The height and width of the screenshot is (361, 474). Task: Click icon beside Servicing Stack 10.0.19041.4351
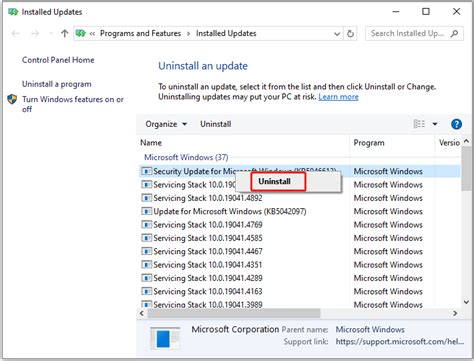pos(146,265)
